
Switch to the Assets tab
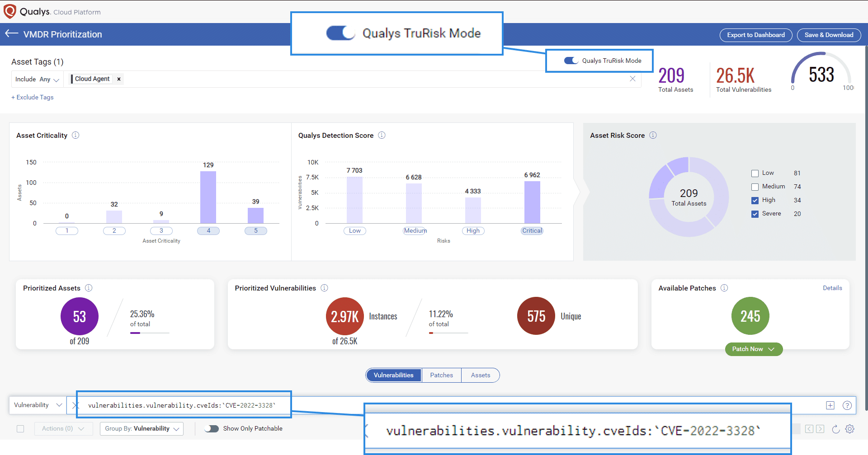tap(481, 375)
